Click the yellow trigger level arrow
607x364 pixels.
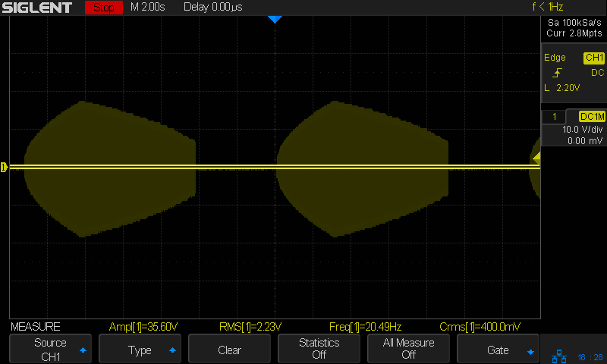[x=536, y=158]
